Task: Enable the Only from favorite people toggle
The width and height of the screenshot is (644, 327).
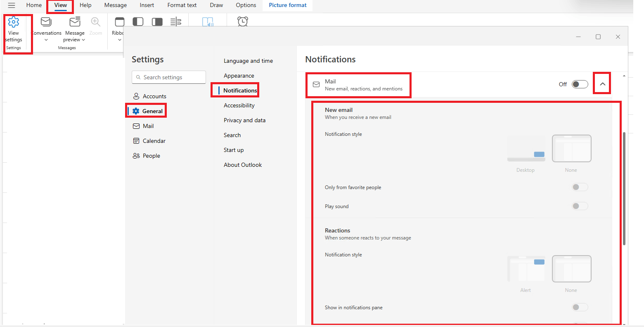Action: pyautogui.click(x=580, y=187)
